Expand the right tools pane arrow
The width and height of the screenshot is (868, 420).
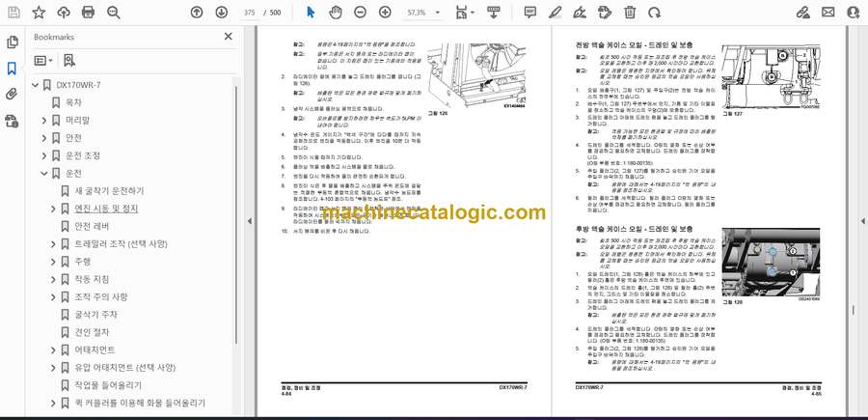tap(862, 221)
